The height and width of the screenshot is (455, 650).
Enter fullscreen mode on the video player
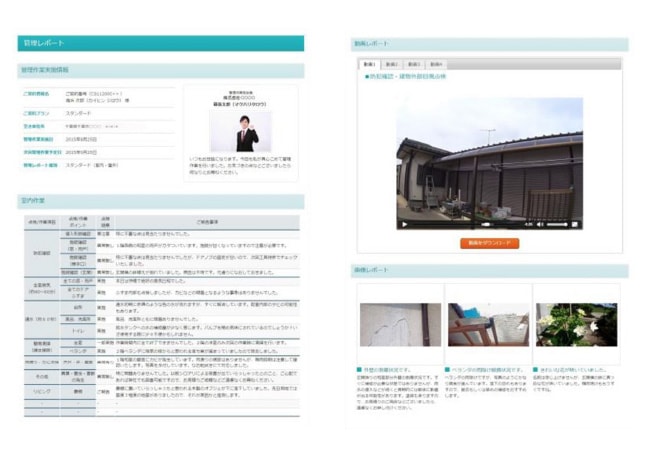click(x=576, y=224)
